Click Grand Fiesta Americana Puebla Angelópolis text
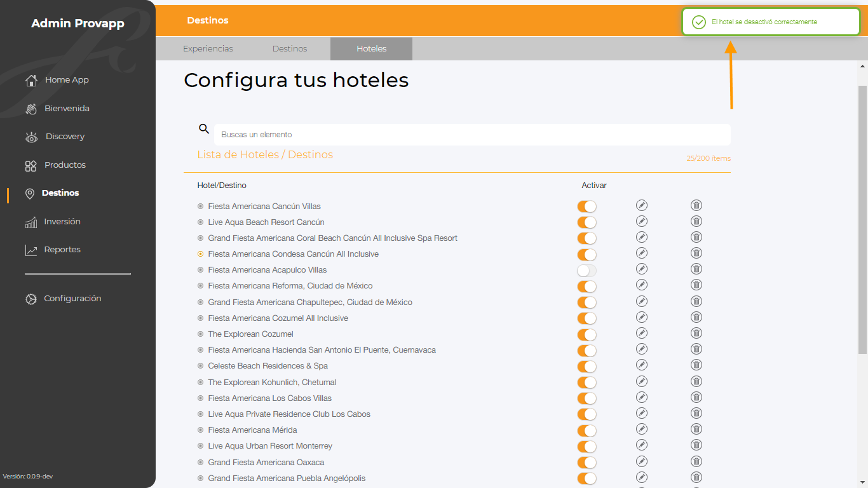This screenshot has width=868, height=488. (287, 478)
